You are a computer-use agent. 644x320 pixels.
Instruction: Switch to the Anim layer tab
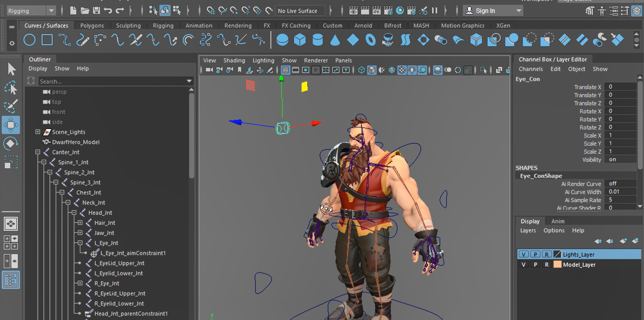click(558, 222)
